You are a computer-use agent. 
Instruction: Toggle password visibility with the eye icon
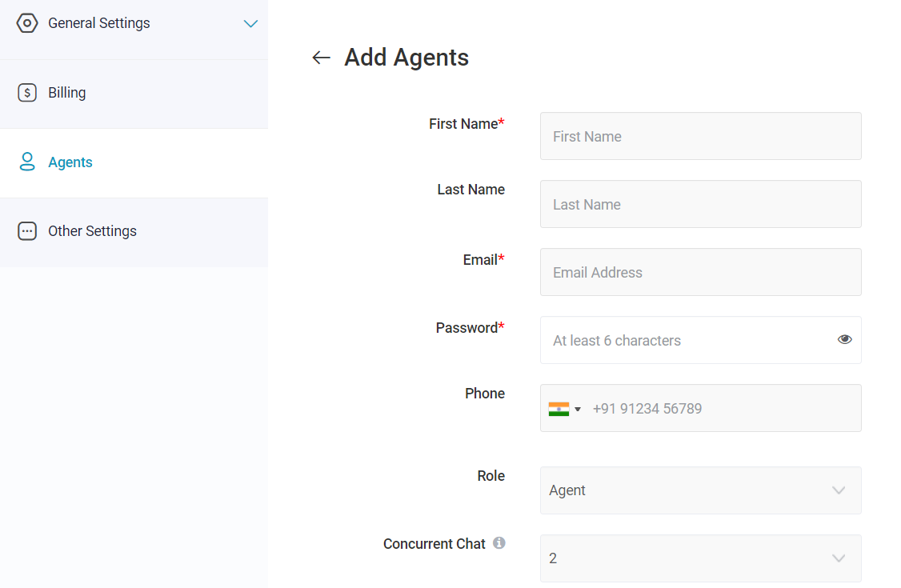(844, 339)
